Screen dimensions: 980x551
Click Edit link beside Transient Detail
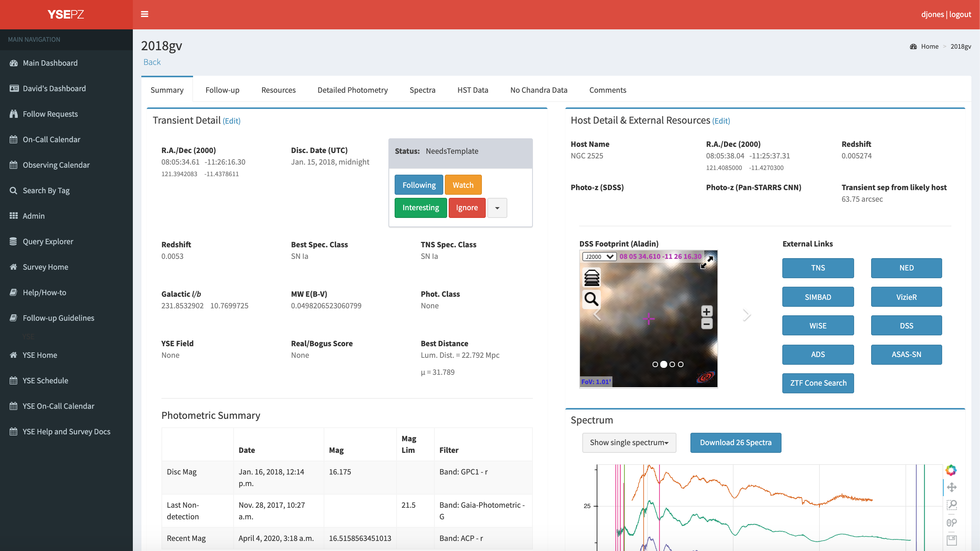232,121
